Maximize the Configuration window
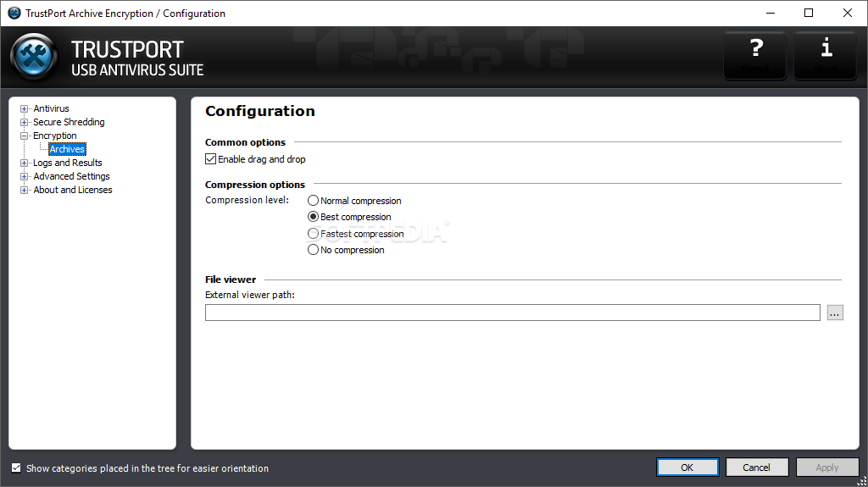868x487 pixels. point(809,13)
